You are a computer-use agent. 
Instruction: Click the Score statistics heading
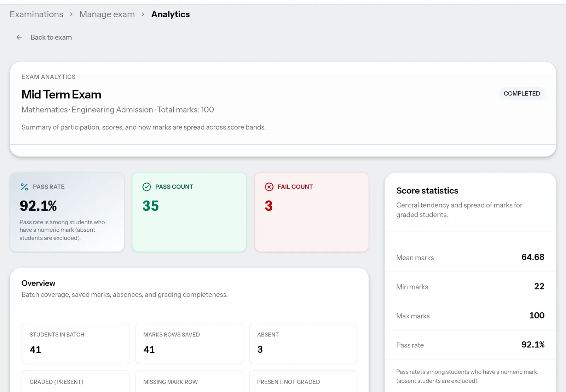click(x=427, y=191)
